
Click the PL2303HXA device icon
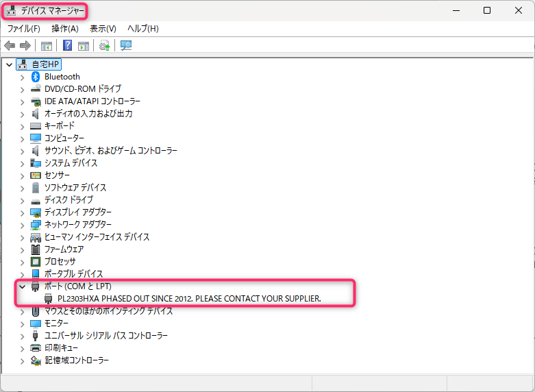click(49, 299)
